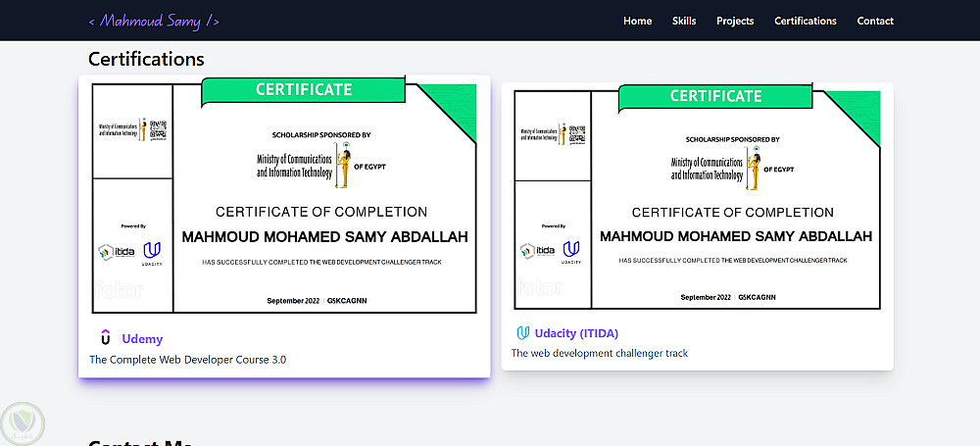The height and width of the screenshot is (446, 980).
Task: Click the Udemy logo icon
Action: 106,338
